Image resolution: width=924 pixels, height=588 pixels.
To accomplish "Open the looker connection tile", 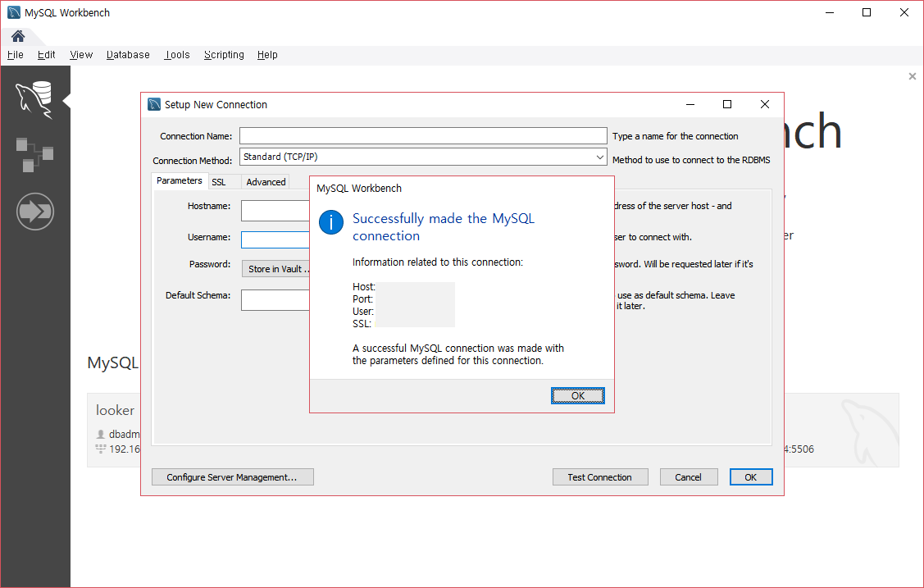I will [x=113, y=430].
